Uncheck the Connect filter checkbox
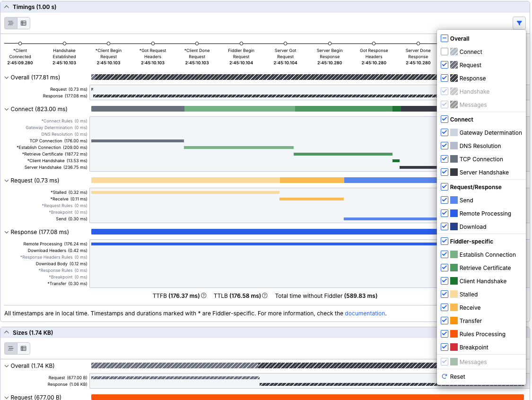This screenshot has height=400, width=532. (445, 119)
